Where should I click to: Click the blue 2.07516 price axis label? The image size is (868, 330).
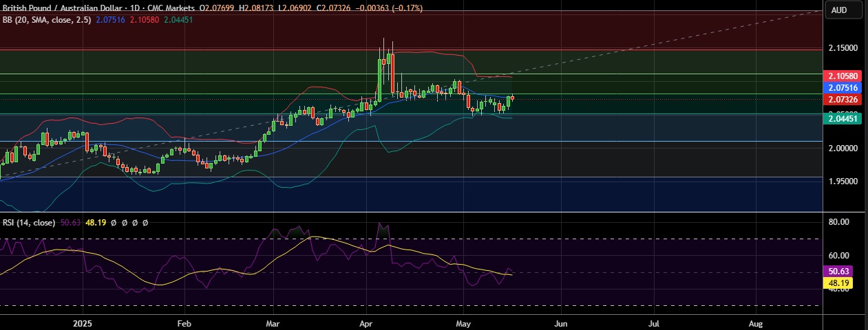[843, 88]
